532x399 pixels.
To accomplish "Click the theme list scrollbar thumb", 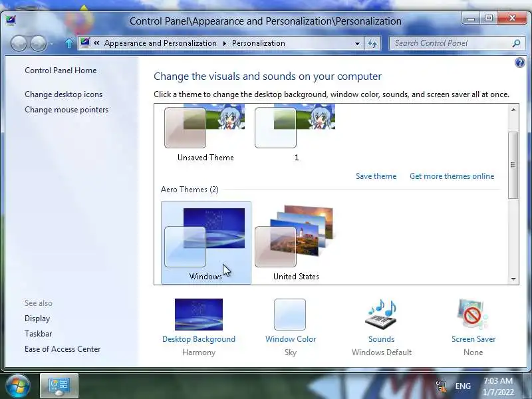I will click(513, 165).
